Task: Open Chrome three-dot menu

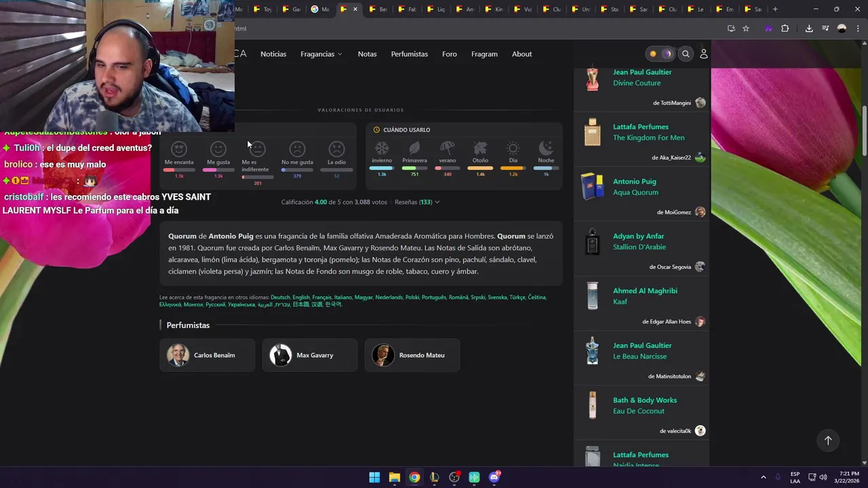Action: click(x=856, y=28)
